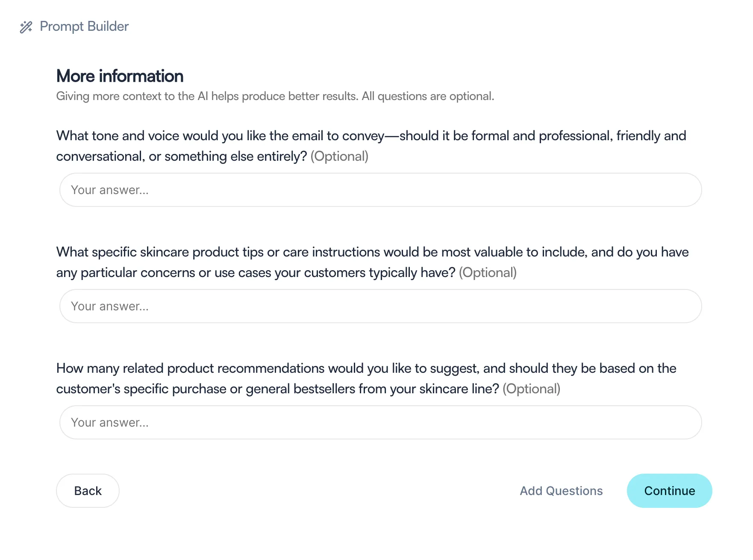The width and height of the screenshot is (753, 560).
Task: Click the 'How many related product recommendations' line
Action: pyautogui.click(x=366, y=368)
